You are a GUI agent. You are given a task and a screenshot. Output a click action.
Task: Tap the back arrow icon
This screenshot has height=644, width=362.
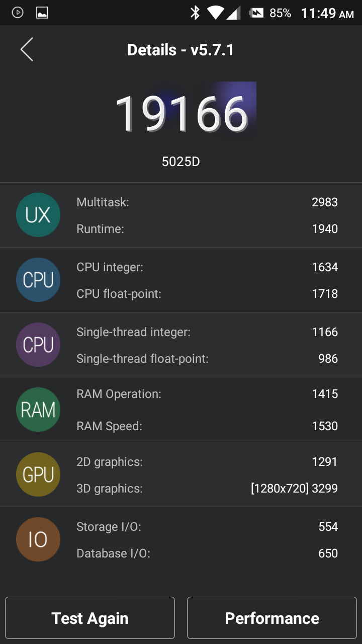tap(27, 49)
